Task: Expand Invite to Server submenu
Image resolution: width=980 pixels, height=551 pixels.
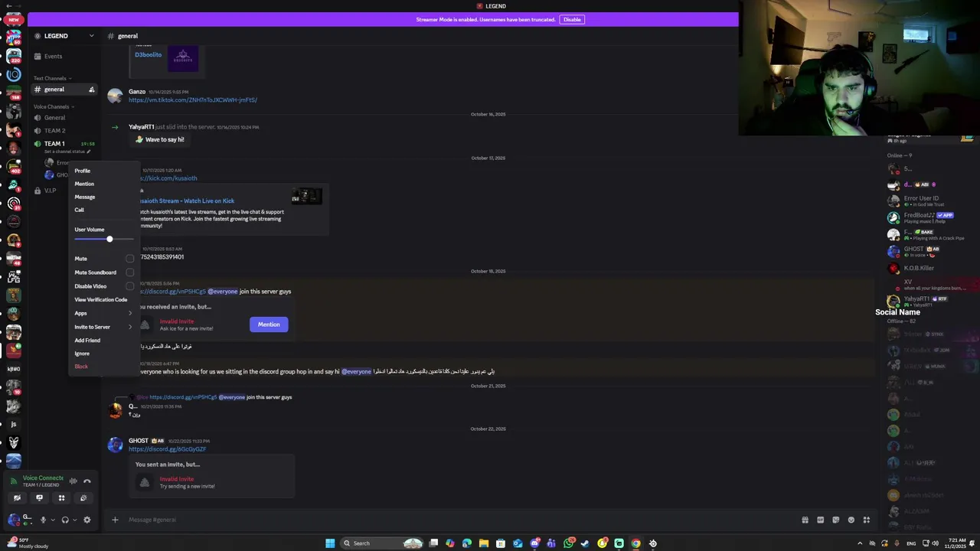Action: [103, 327]
